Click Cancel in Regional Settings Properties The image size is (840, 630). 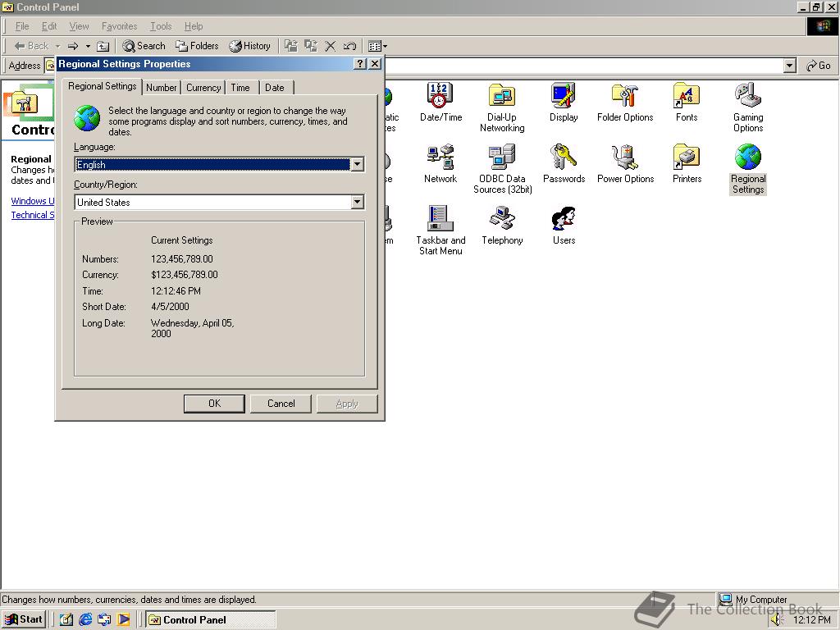click(281, 404)
